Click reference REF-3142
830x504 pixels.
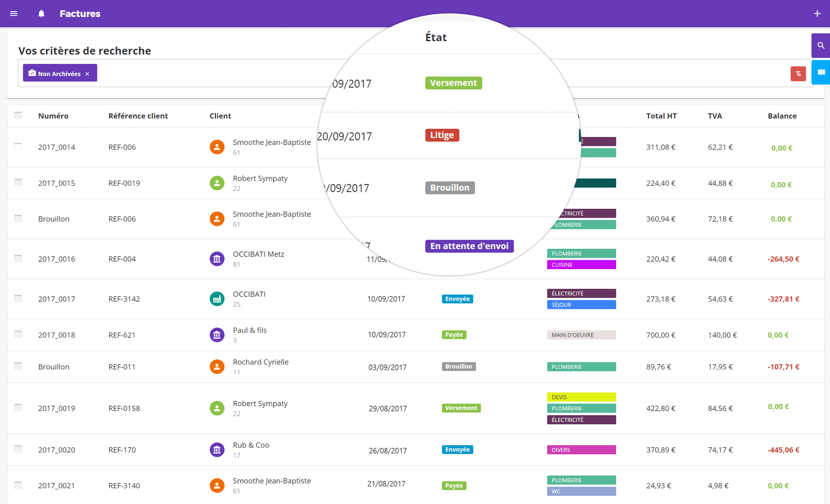[124, 299]
